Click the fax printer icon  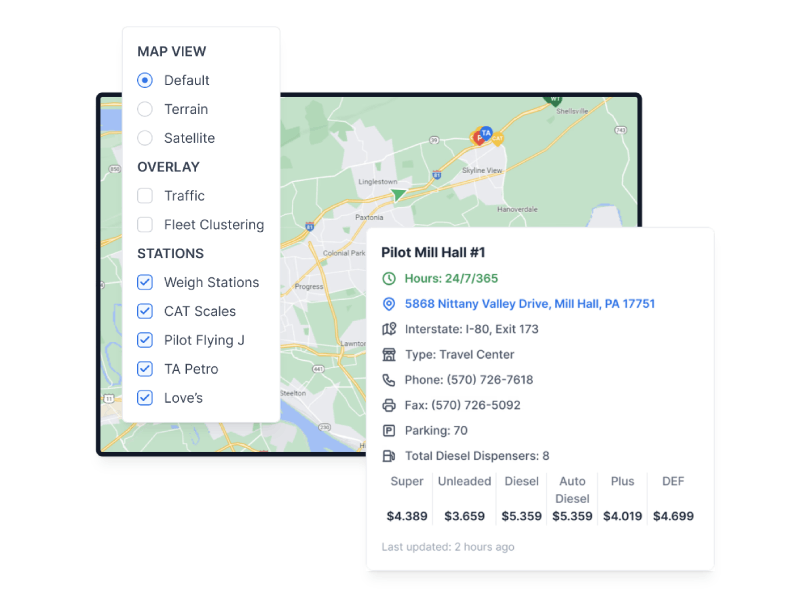coord(389,406)
